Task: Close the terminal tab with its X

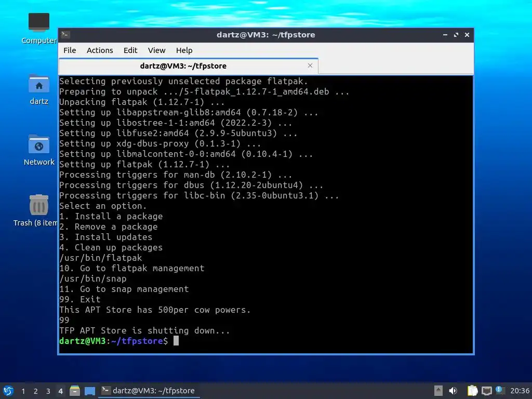Action: 310,65
